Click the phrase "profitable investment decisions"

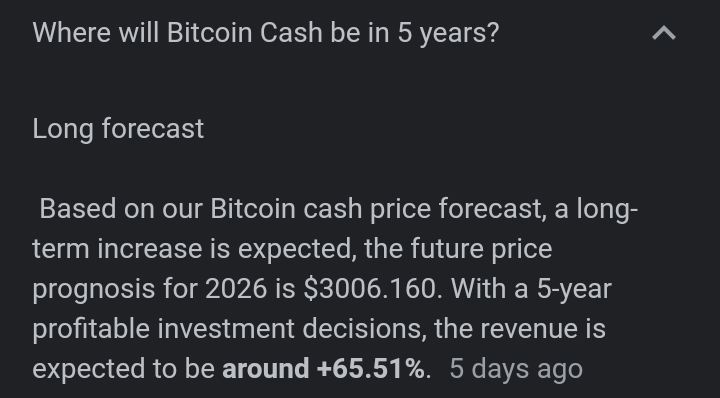tap(227, 329)
